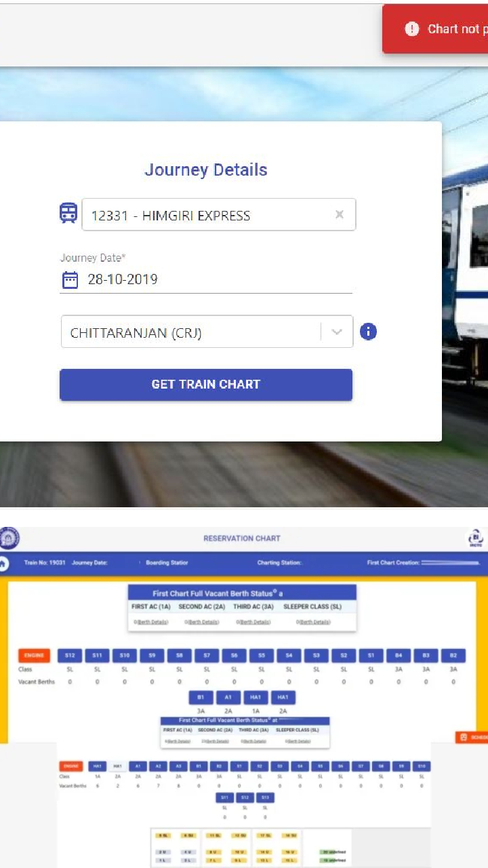
Task: Open Berth Details link under SLEEPER CLASS (SL)
Action: point(314,622)
